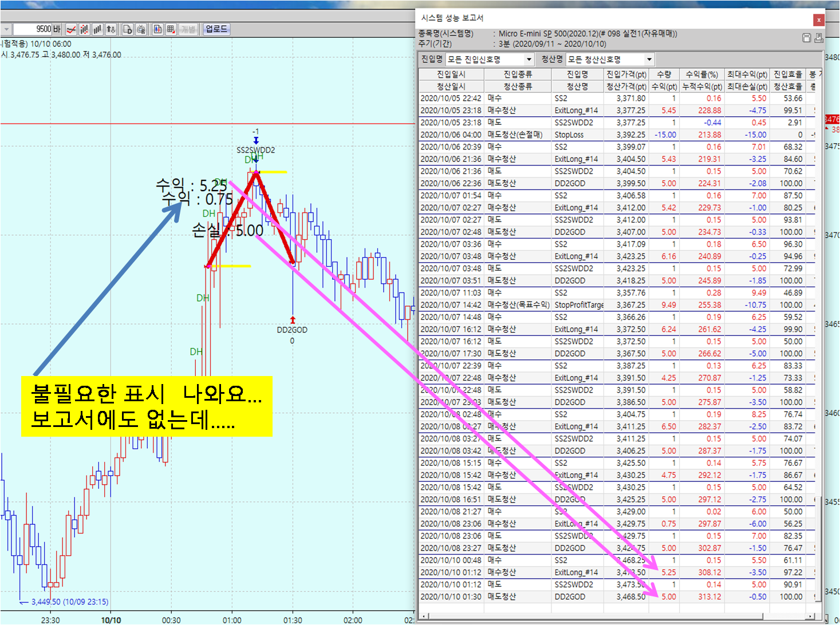The height and width of the screenshot is (625, 840).
Task: Click the print icon in report header
Action: coord(818,38)
